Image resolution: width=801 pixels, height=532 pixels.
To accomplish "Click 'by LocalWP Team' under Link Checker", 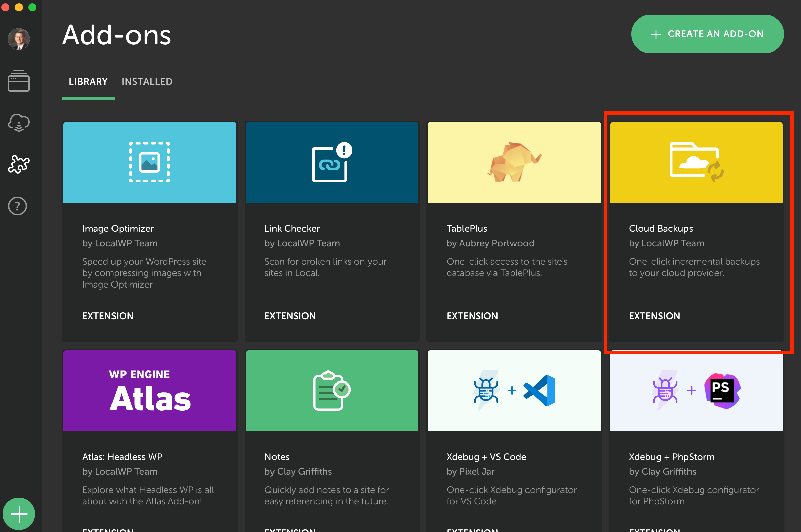I will pyautogui.click(x=302, y=243).
